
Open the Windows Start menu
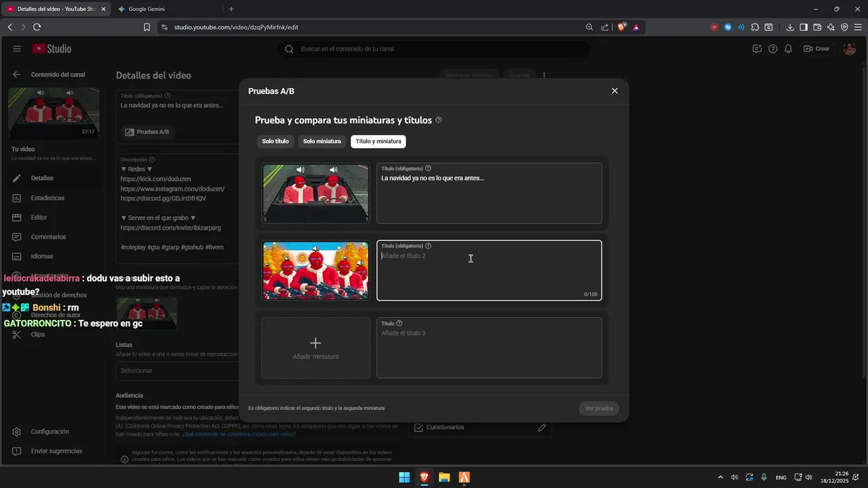pos(404,477)
